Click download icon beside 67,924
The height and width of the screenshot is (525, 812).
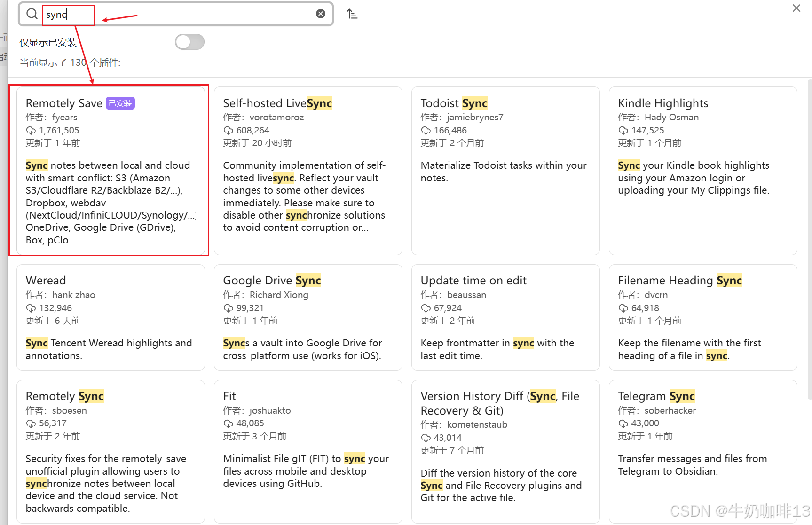click(x=426, y=308)
